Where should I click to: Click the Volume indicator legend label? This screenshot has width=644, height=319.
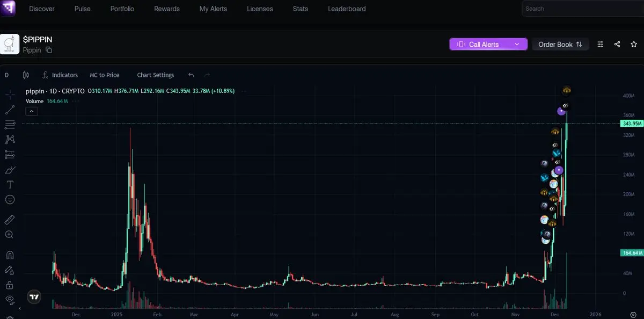pos(35,101)
